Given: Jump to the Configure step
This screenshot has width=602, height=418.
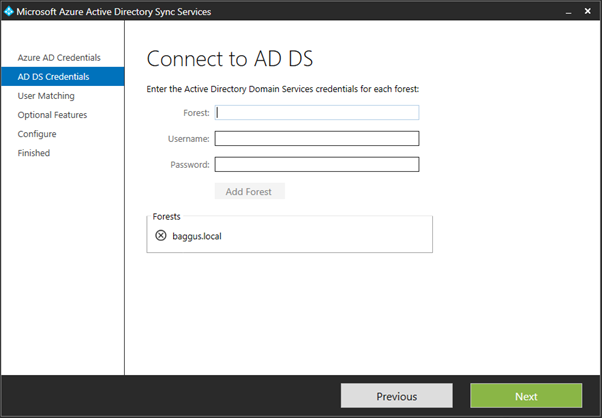Looking at the screenshot, I should click(x=37, y=134).
